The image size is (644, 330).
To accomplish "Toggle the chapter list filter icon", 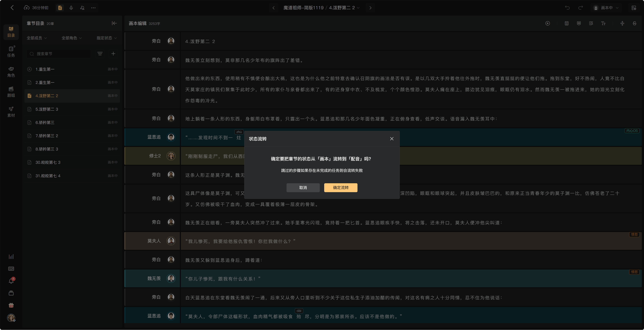I will coord(100,54).
